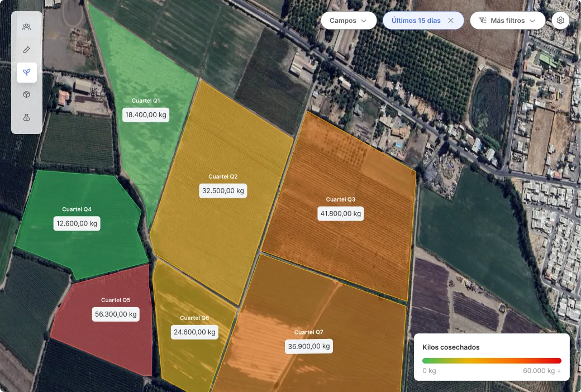Select the plant sprout harvest icon
Screen dimensions: 581x392
pyautogui.click(x=27, y=72)
